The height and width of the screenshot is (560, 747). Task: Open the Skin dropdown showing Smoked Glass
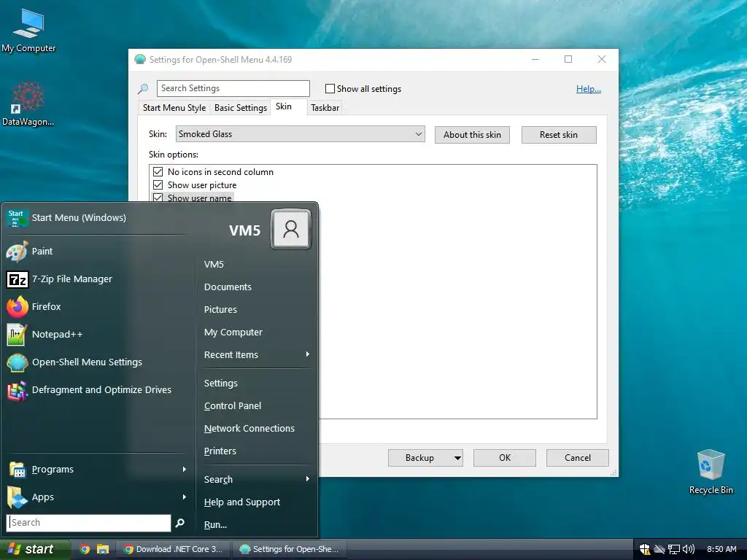(300, 134)
